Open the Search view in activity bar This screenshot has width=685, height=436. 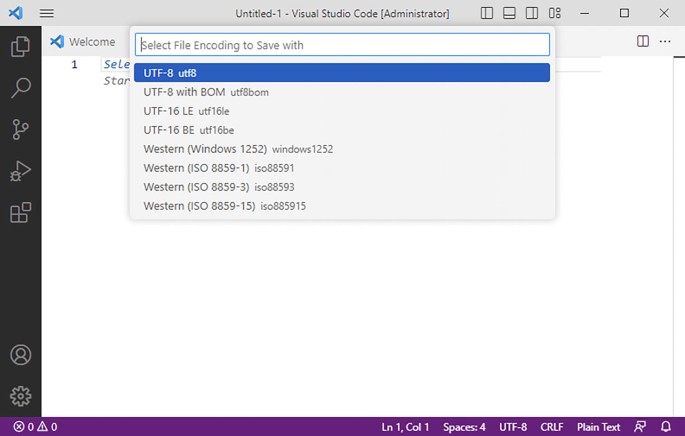(20, 88)
